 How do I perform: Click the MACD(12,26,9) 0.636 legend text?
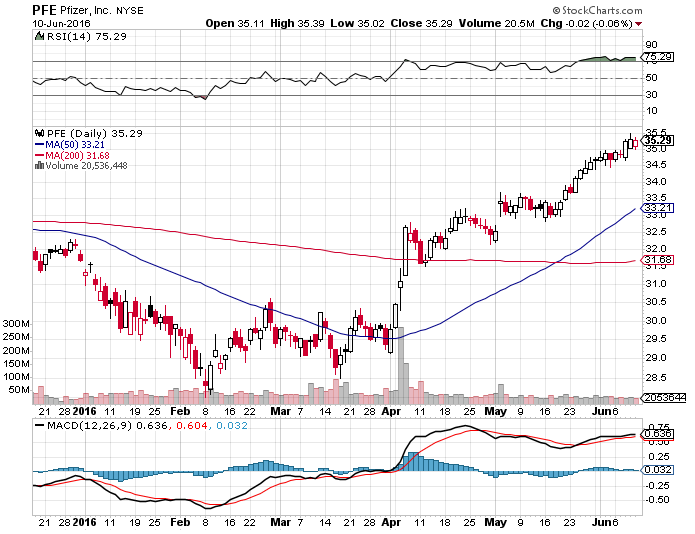107,426
